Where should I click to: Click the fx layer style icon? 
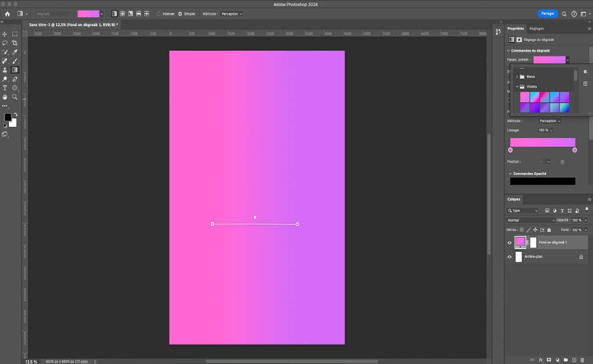tap(540, 360)
